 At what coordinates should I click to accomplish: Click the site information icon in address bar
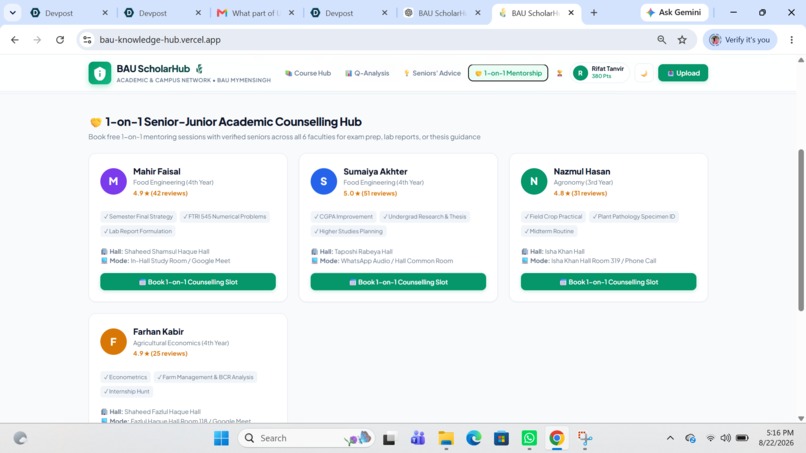point(87,40)
